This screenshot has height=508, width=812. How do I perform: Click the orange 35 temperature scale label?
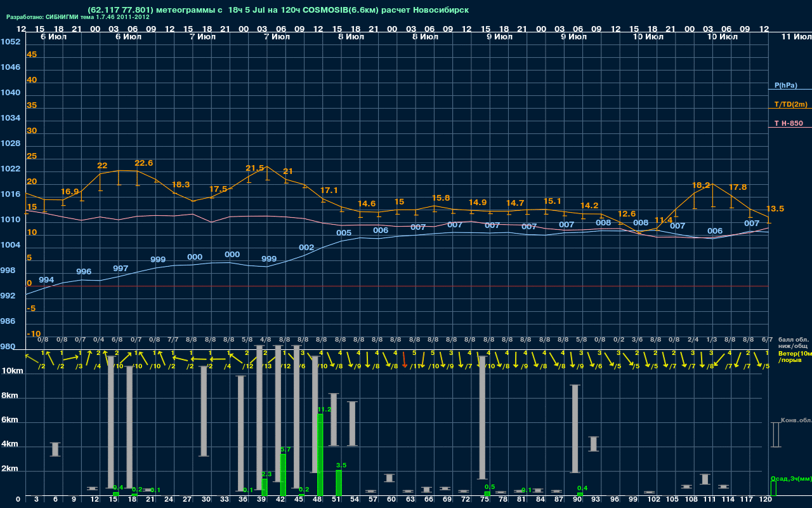[32, 105]
